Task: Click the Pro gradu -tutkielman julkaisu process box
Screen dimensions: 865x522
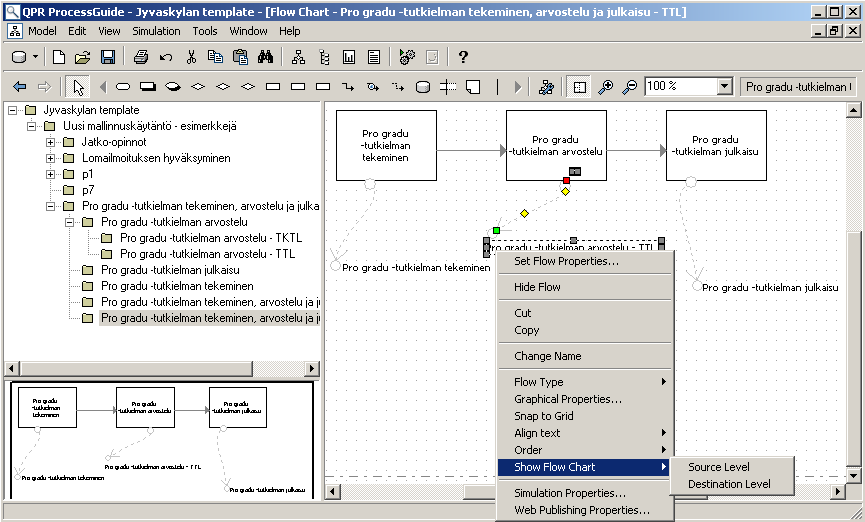Action: pyautogui.click(x=716, y=146)
